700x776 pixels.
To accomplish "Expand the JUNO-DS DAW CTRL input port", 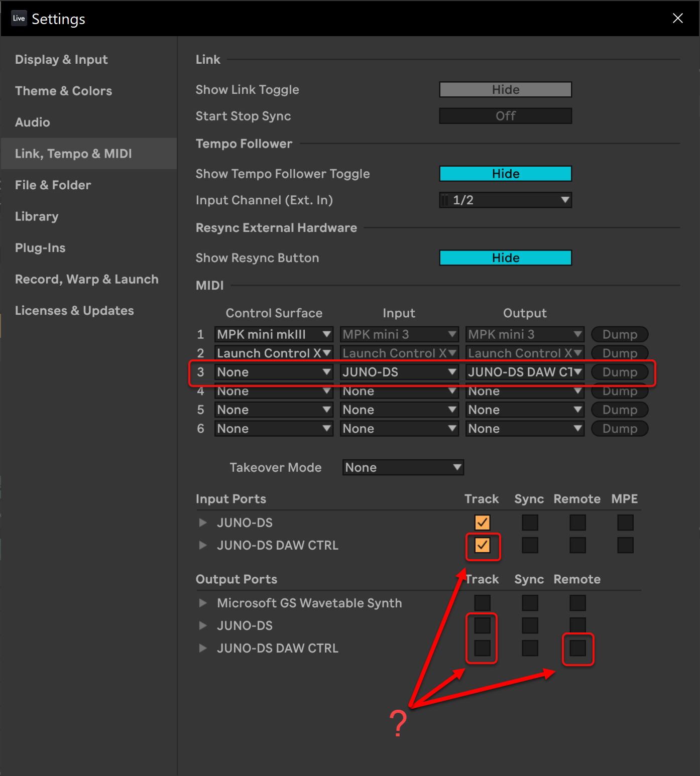I will pos(203,545).
